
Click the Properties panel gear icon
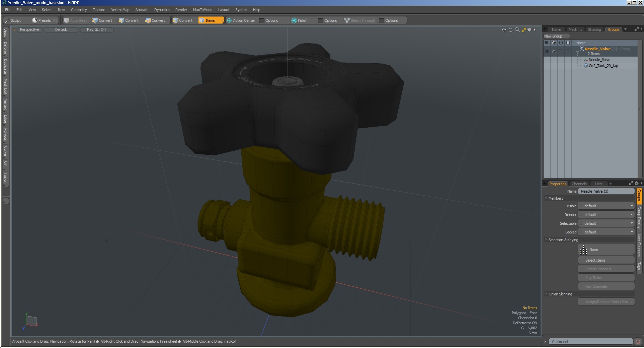pyautogui.click(x=637, y=183)
